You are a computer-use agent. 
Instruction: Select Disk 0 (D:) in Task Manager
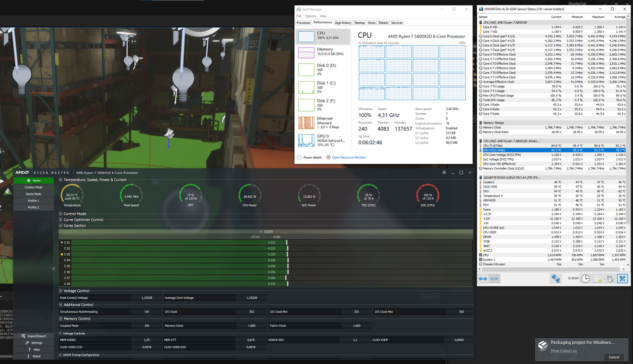322,69
